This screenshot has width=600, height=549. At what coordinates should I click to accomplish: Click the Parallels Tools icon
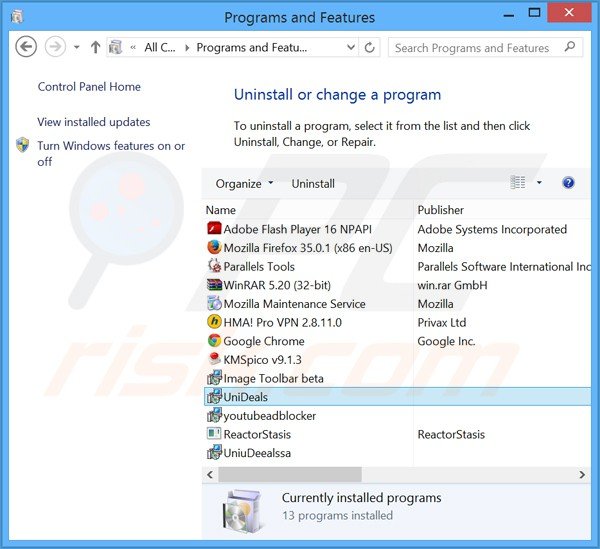214,266
